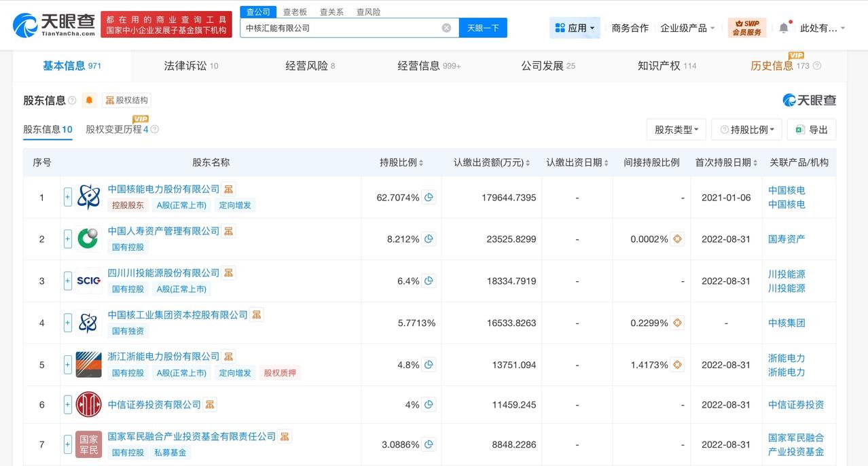Click pie chart icon for 4% holding
The width and height of the screenshot is (868, 466).
[x=429, y=405]
